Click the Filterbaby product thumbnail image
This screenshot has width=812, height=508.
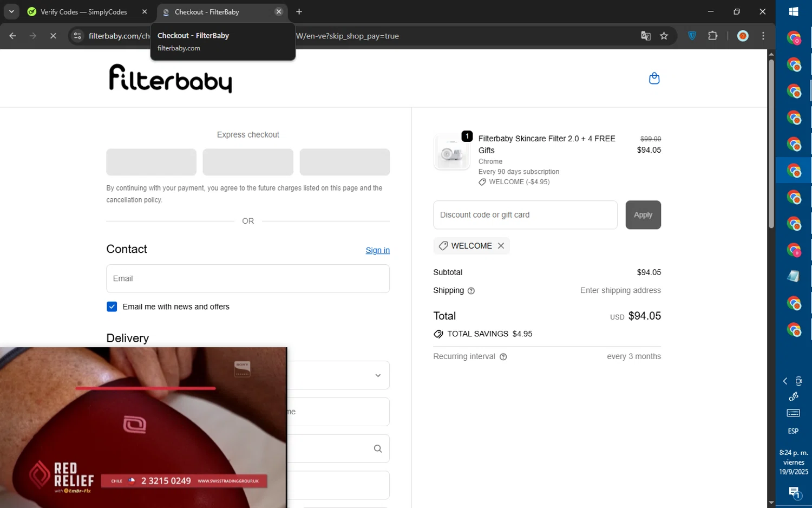coord(451,152)
